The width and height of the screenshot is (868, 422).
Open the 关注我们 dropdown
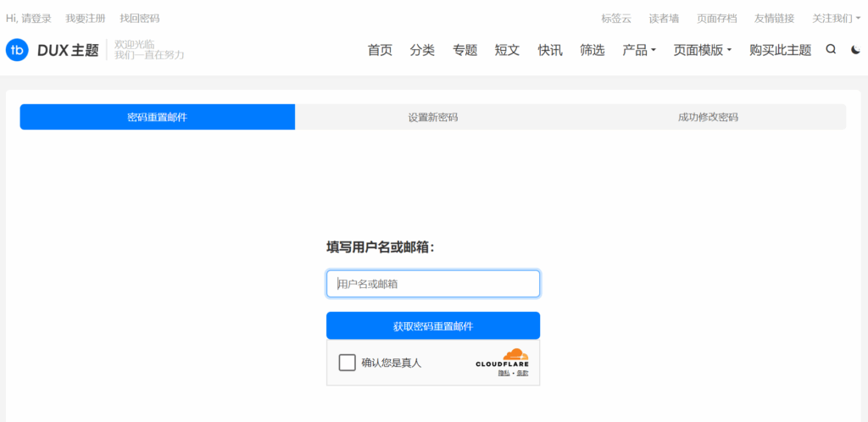pyautogui.click(x=836, y=18)
